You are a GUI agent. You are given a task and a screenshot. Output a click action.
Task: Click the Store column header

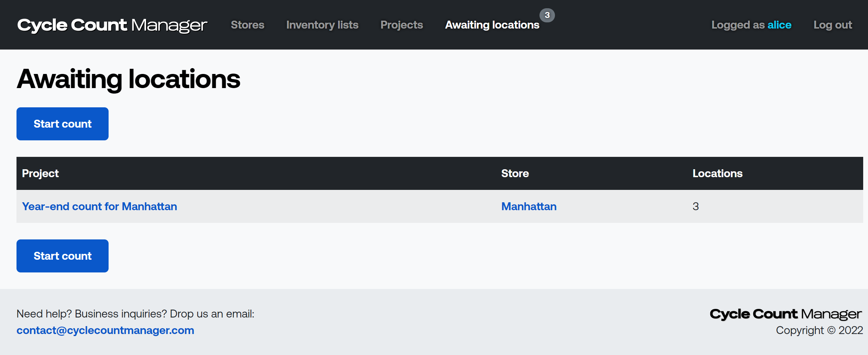tap(515, 173)
